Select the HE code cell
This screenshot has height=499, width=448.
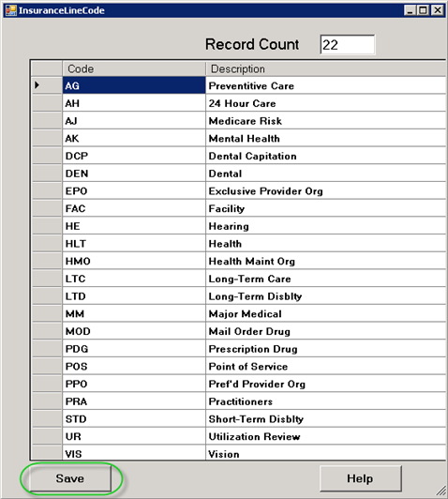[x=134, y=226]
